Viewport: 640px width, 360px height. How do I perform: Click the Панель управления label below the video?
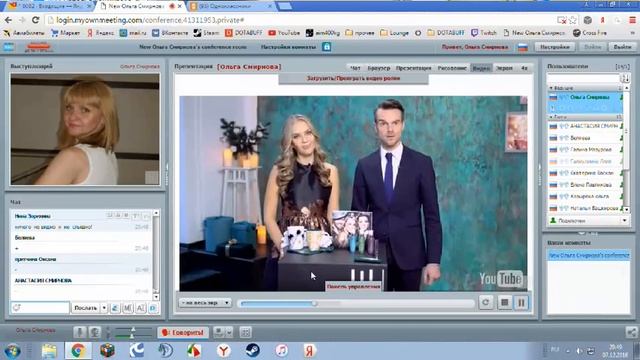[x=353, y=287]
